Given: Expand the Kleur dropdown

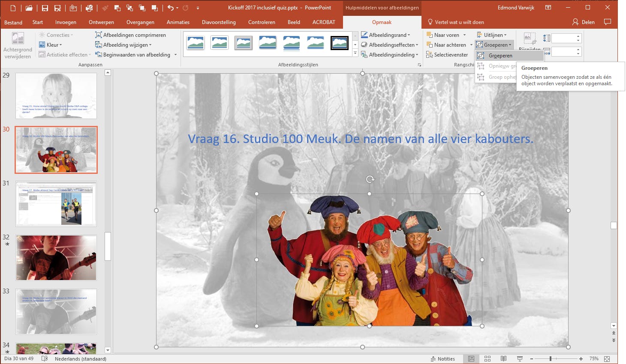Looking at the screenshot, I should coord(53,45).
